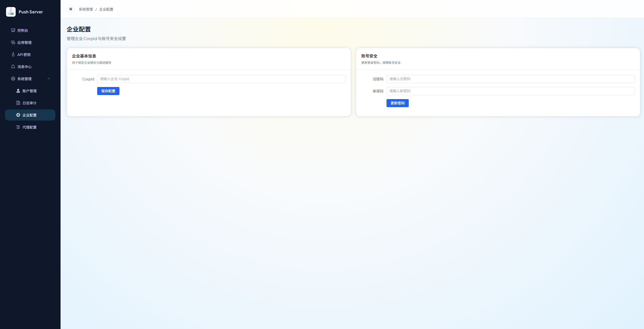The height and width of the screenshot is (329, 644).
Task: Click the Push Server sailboat logo
Action: pos(11,12)
